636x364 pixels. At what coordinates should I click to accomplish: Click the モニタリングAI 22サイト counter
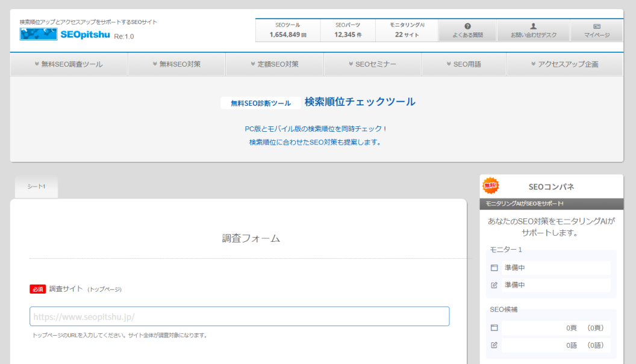[x=407, y=30]
